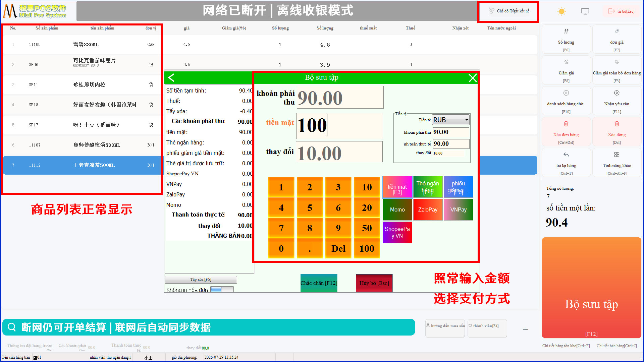Cancel with Hủy bỏ [Esc]
644x362 pixels.
[374, 283]
